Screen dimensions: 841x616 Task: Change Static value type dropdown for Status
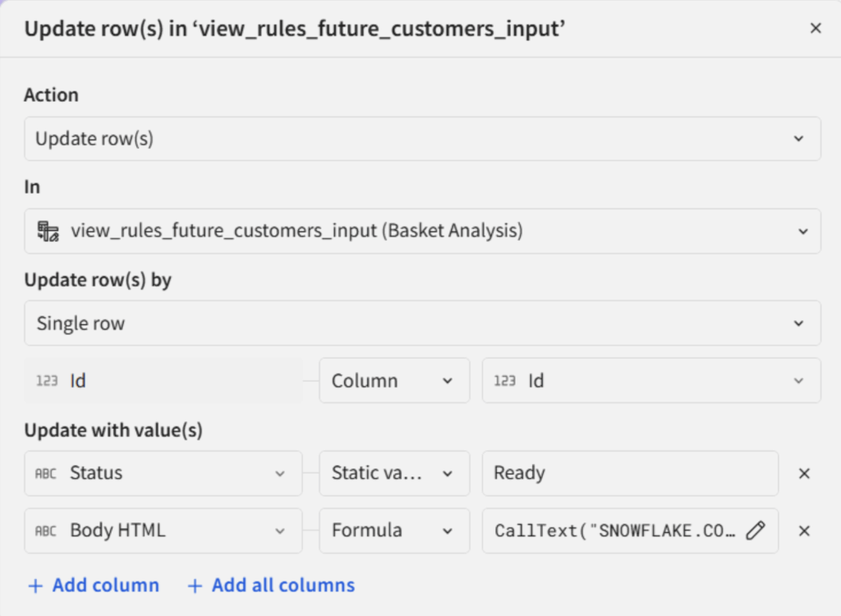393,474
